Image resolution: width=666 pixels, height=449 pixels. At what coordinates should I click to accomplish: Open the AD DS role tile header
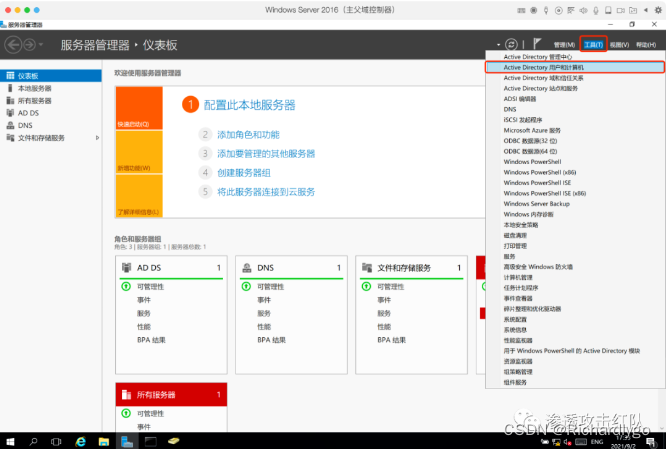(x=171, y=268)
